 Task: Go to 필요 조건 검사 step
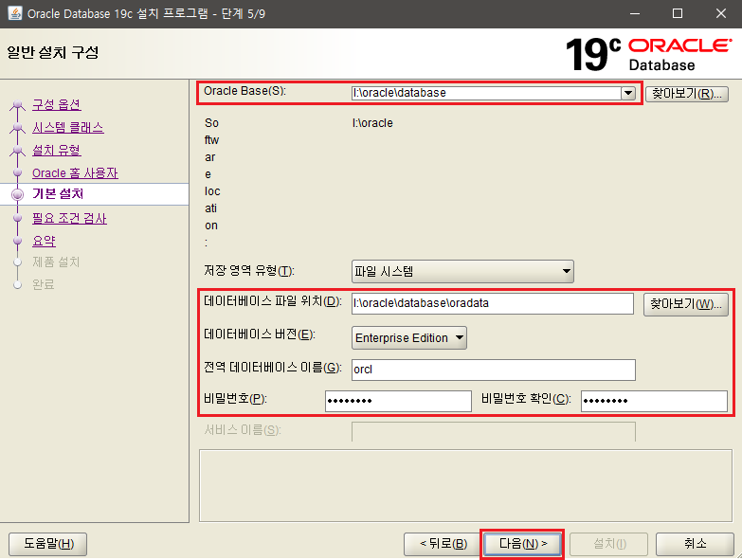[x=69, y=218]
